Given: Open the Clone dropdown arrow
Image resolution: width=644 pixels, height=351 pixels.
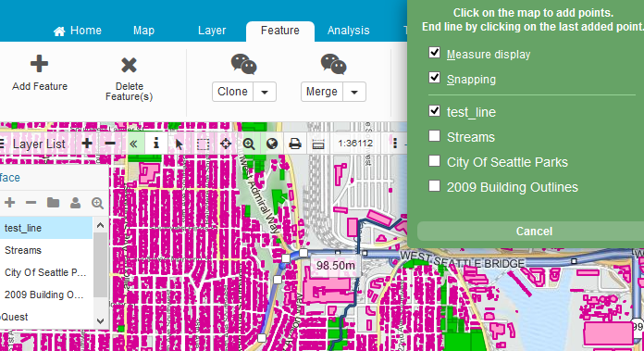Looking at the screenshot, I should [265, 92].
